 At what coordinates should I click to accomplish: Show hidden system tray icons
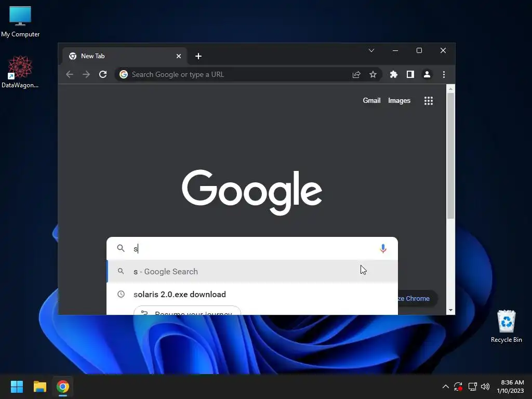pyautogui.click(x=445, y=387)
